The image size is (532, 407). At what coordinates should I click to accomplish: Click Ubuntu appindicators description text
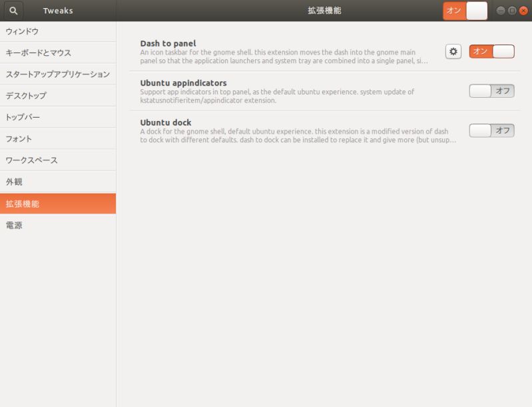pyautogui.click(x=277, y=96)
